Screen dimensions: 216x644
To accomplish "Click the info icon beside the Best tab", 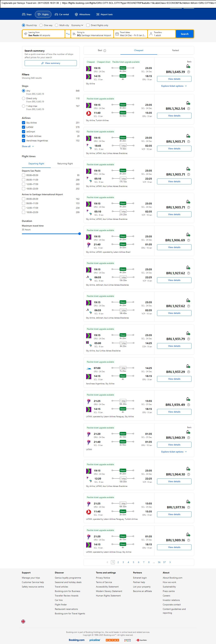I will 105,50.
